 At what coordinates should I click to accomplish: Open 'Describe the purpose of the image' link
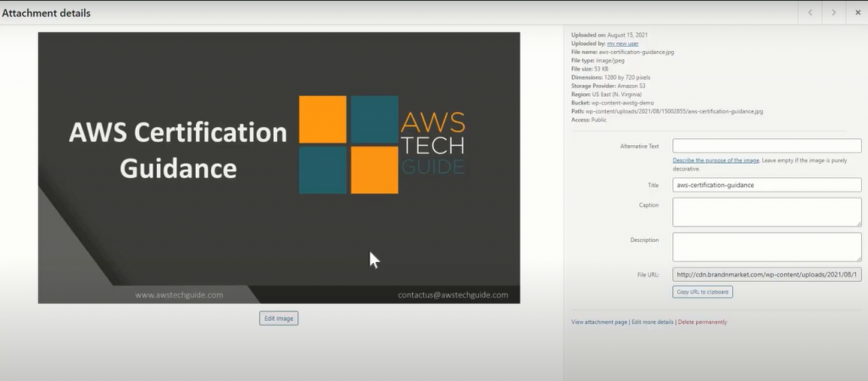(x=715, y=160)
